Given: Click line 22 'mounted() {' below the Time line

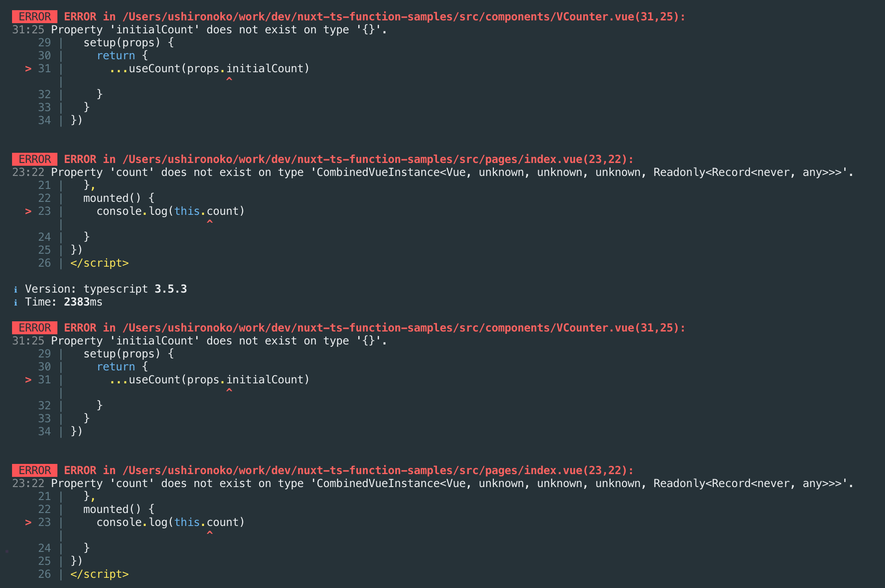Looking at the screenshot, I should tap(119, 509).
